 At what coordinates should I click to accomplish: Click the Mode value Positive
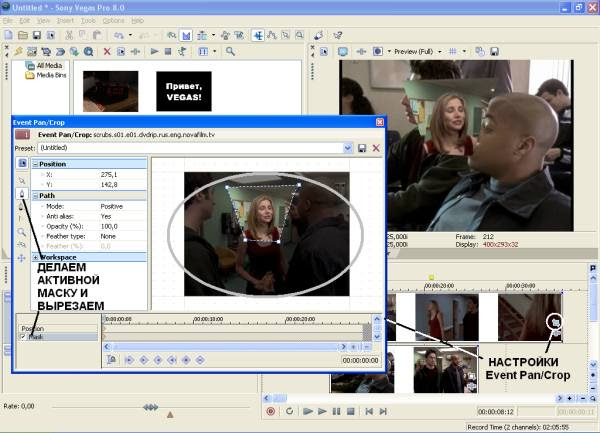(x=111, y=206)
